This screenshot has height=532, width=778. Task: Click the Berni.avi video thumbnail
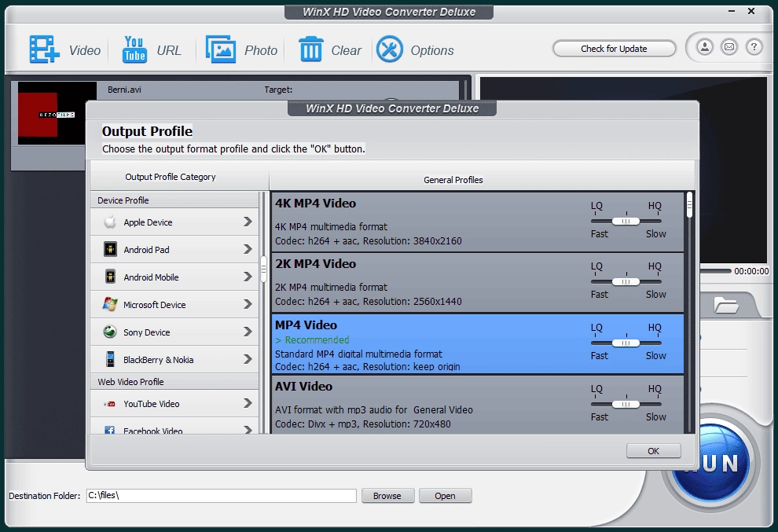[x=57, y=113]
